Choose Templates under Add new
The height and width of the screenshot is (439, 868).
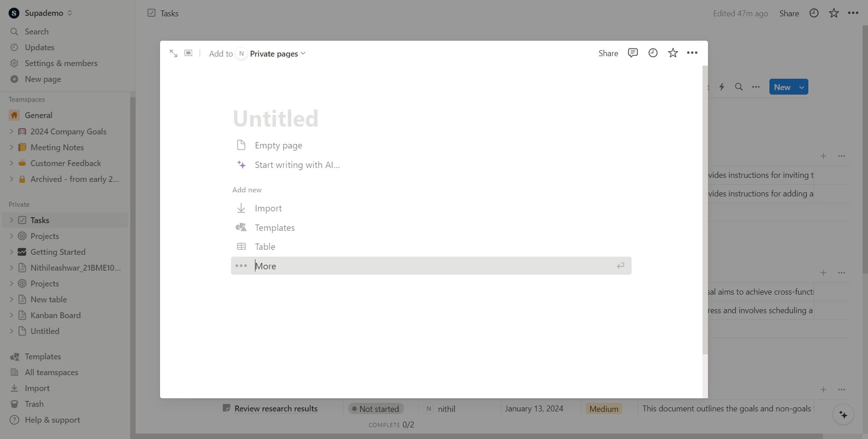(x=274, y=228)
